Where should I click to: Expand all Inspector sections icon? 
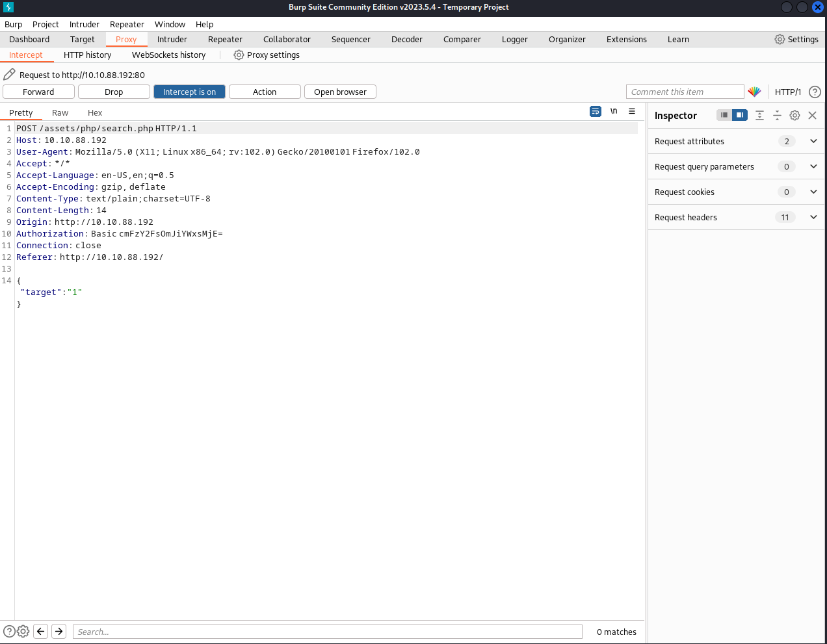click(759, 115)
